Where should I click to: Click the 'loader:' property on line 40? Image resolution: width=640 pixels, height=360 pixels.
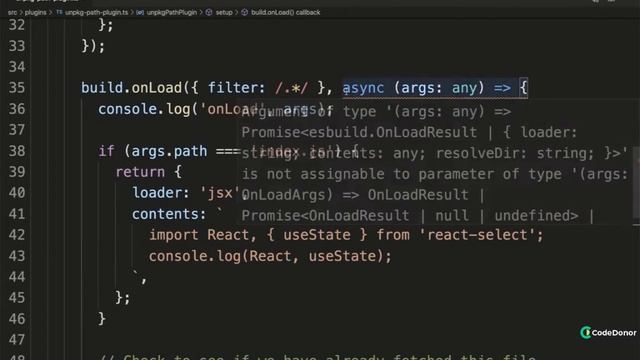[161, 193]
